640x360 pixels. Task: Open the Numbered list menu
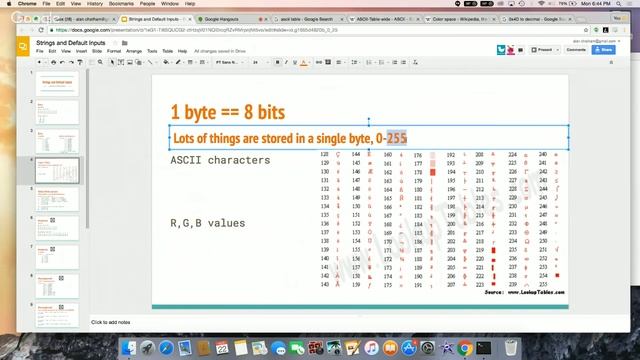[x=370, y=62]
